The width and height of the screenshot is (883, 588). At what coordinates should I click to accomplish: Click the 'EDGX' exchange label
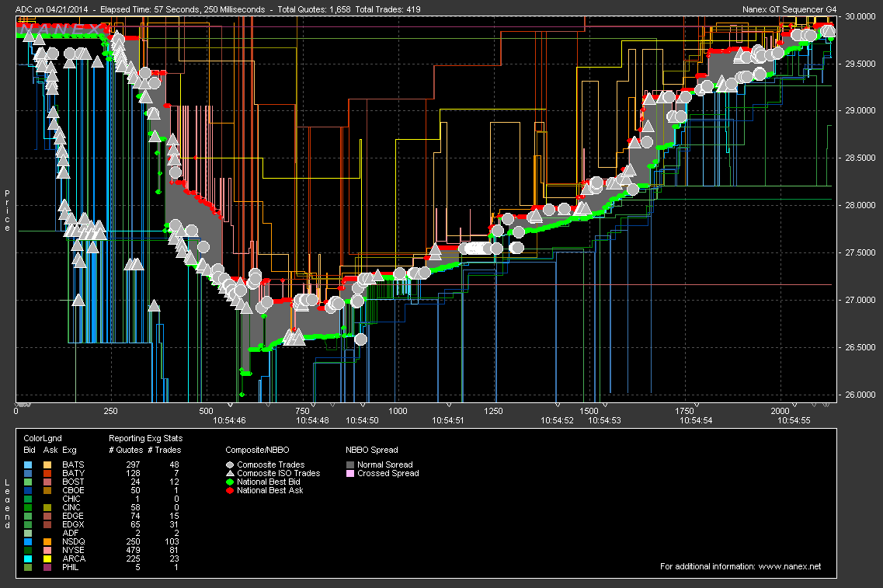point(73,524)
